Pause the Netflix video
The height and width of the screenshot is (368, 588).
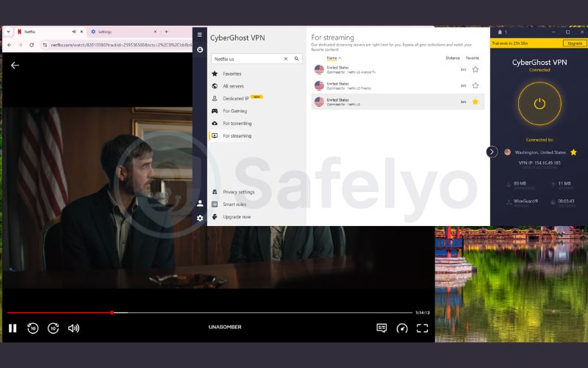[12, 328]
